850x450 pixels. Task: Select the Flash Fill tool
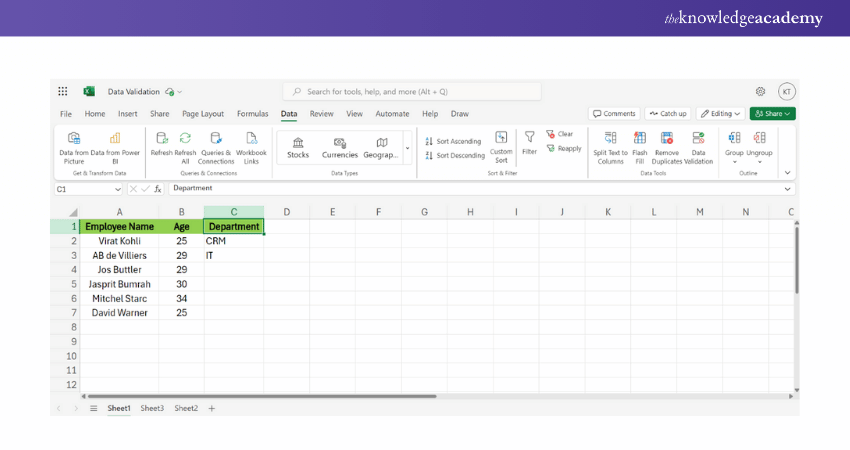(x=640, y=140)
